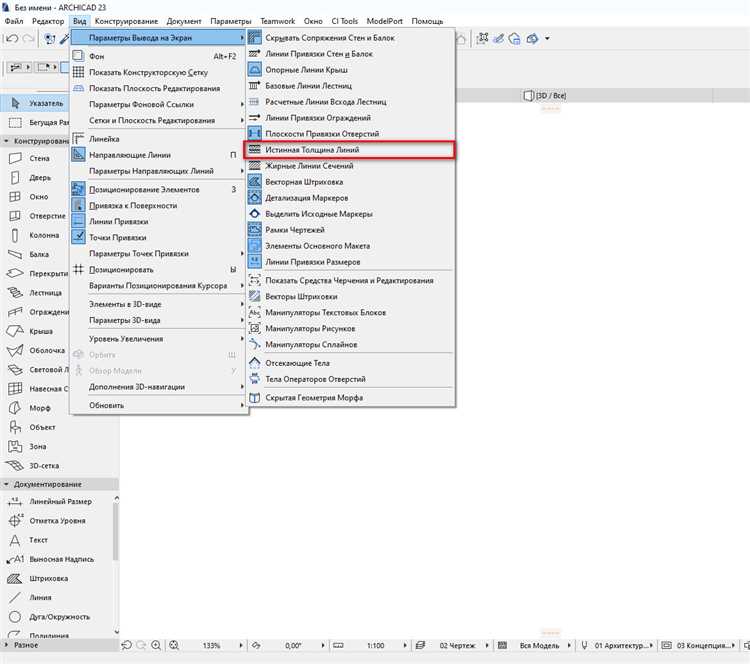Collapse the Документирование toolbox section
Screen dimensions: 750x664
[6, 484]
